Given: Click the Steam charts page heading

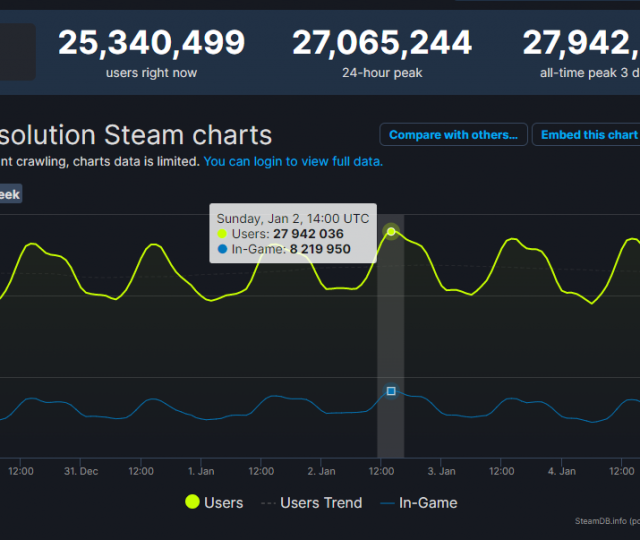Looking at the screenshot, I should 136,135.
